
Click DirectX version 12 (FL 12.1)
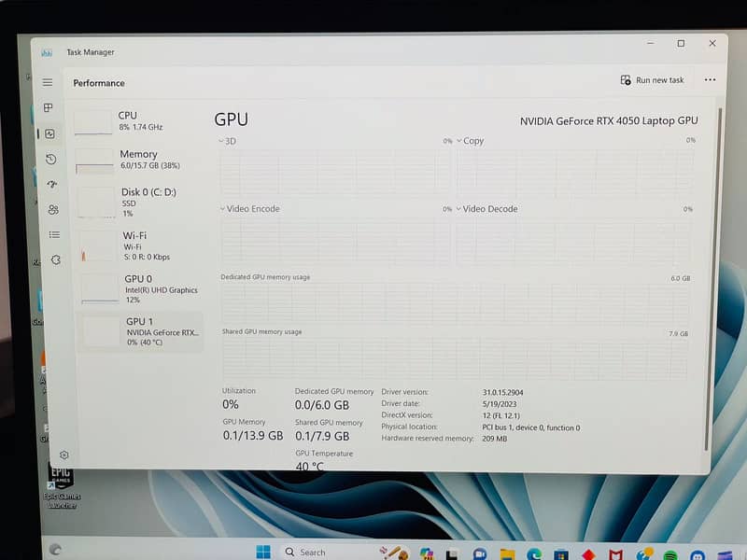[501, 415]
